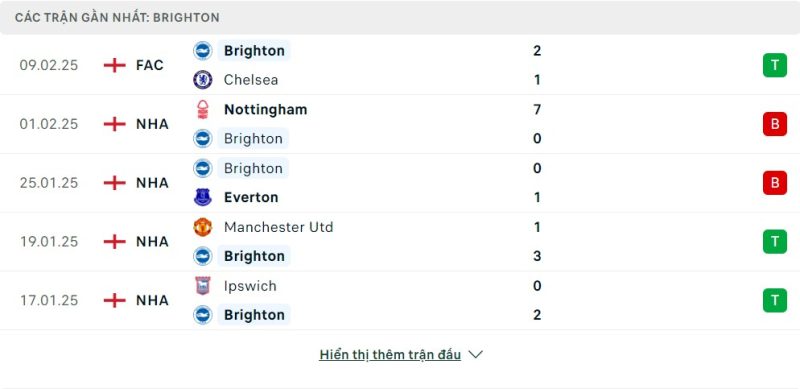Click the 7 score for Nottingham
The image size is (800, 389).
[537, 109]
